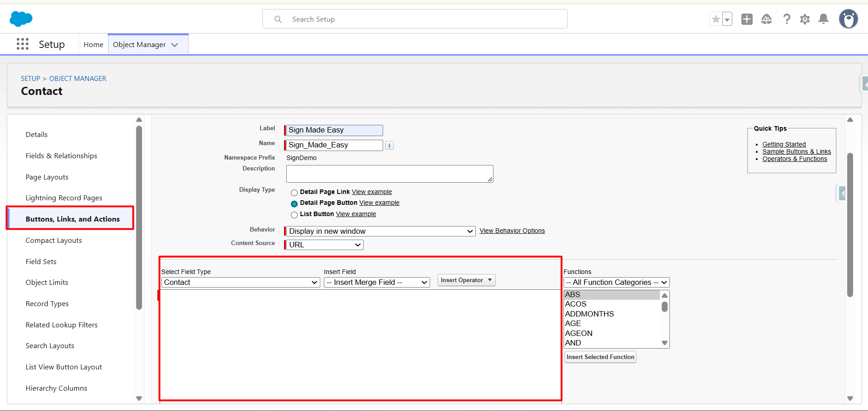This screenshot has height=411, width=868.
Task: Select Detail Page Button radio option
Action: click(x=294, y=204)
